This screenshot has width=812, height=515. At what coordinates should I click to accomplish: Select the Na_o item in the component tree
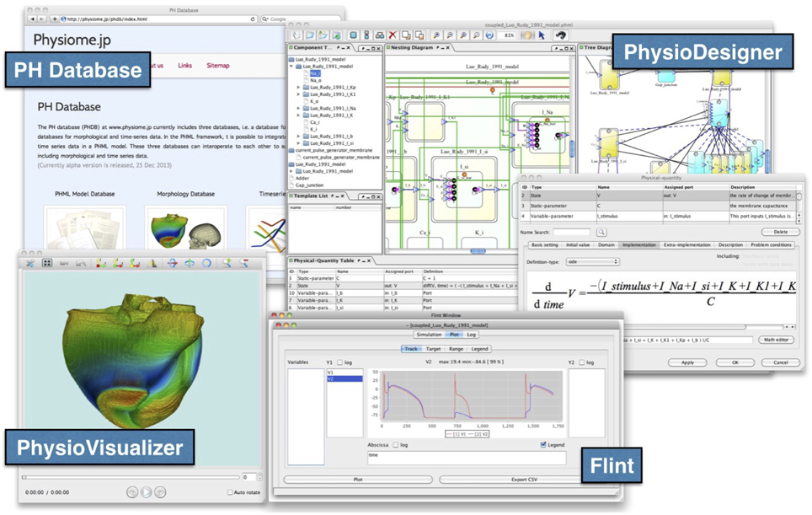tap(315, 80)
